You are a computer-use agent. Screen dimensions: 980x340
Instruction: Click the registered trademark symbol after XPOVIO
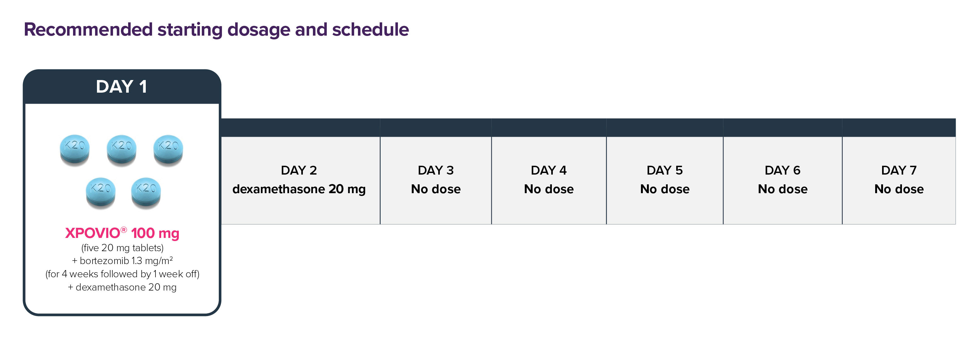click(x=124, y=230)
